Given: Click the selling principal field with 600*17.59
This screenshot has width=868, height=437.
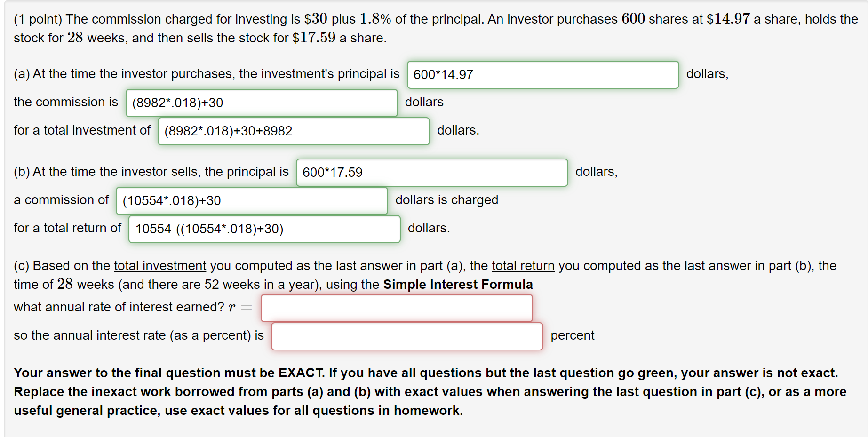Looking at the screenshot, I should 431,173.
